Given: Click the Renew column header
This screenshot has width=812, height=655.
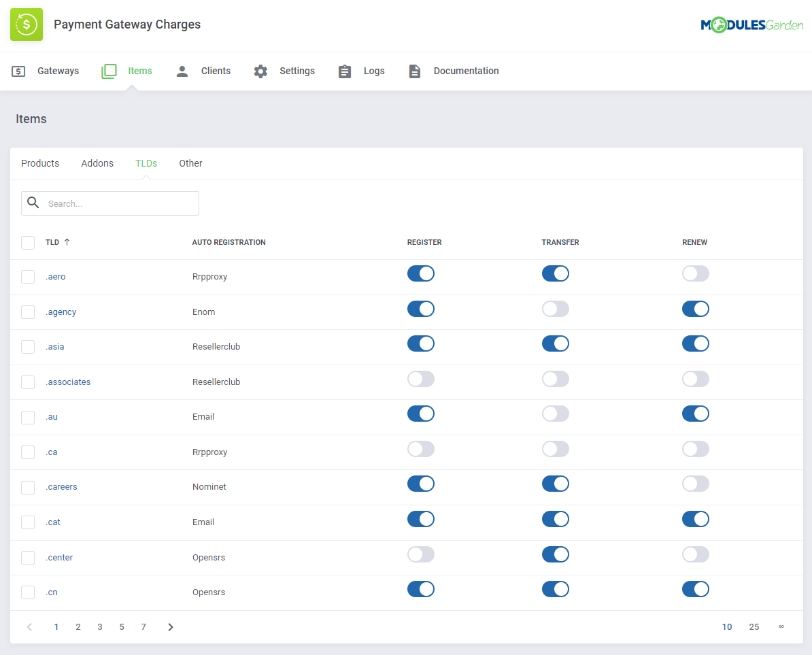Looking at the screenshot, I should coord(694,242).
